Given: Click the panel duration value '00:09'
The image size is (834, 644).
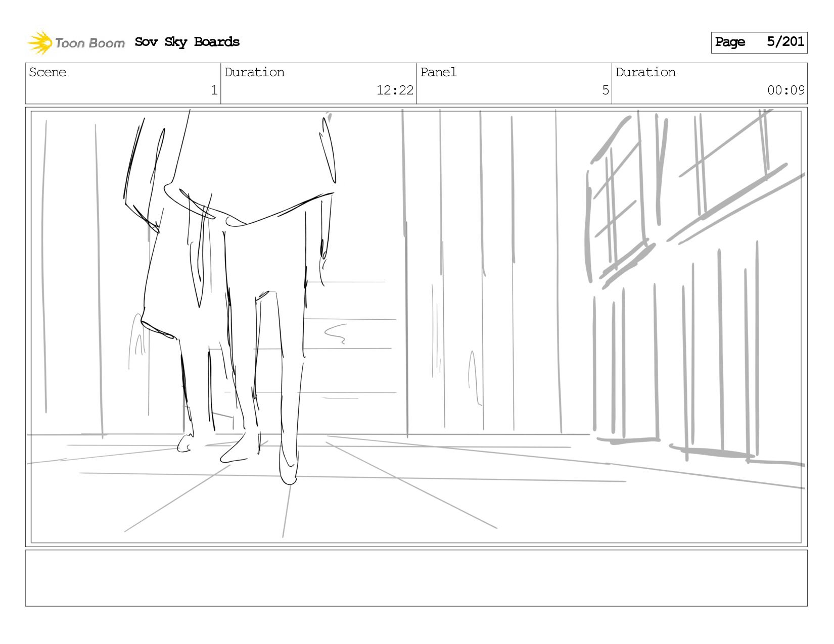Looking at the screenshot, I should click(786, 90).
